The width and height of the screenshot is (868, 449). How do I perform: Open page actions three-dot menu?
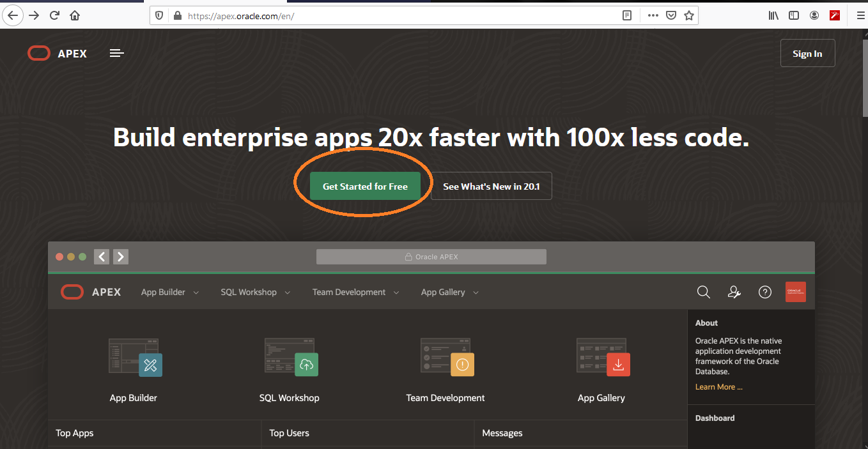(x=653, y=15)
